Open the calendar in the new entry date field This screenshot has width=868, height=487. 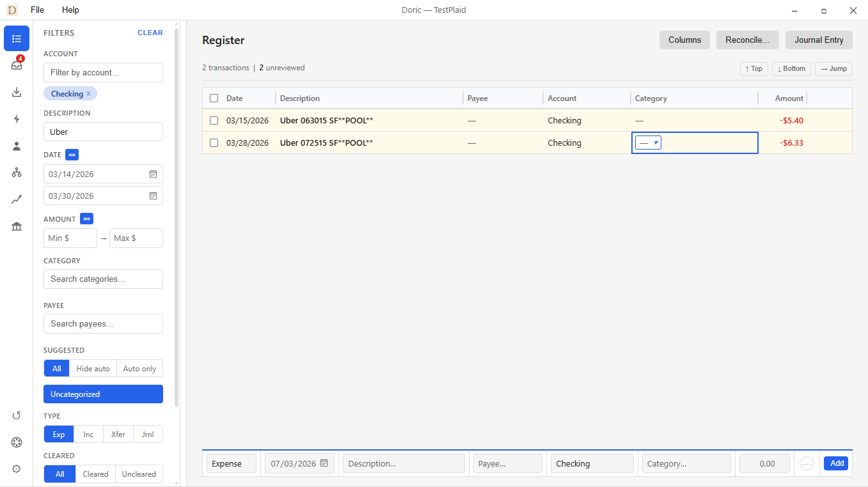coord(324,463)
